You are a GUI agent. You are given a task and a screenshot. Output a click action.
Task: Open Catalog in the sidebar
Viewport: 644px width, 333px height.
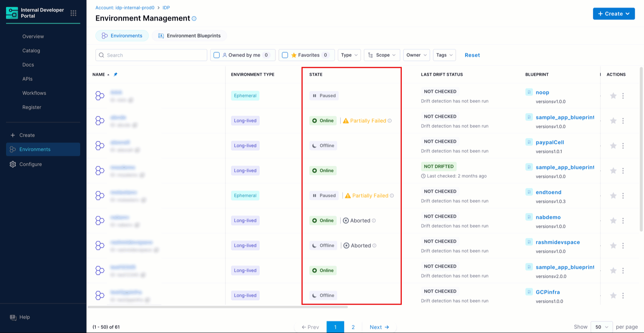(31, 51)
